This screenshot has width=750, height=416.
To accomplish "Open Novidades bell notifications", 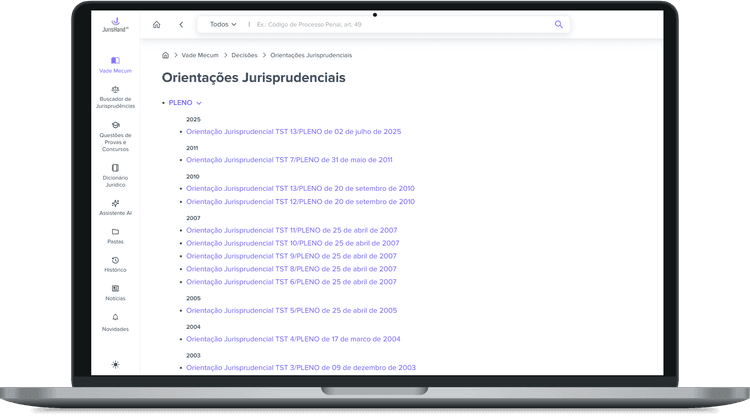I will 115,322.
